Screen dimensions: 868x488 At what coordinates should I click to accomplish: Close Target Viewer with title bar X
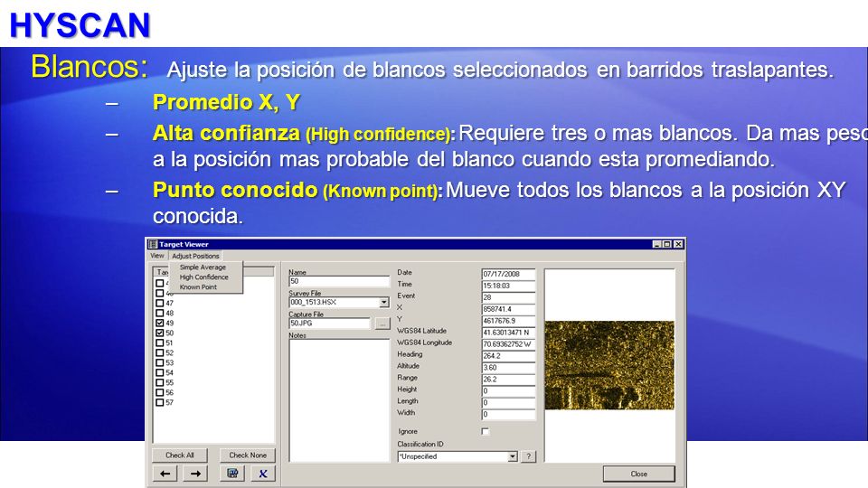(678, 244)
